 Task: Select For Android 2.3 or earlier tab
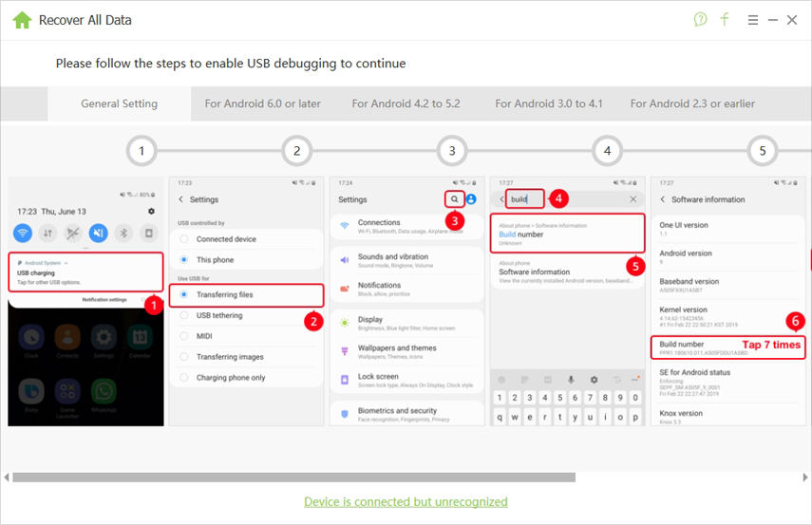pos(692,103)
